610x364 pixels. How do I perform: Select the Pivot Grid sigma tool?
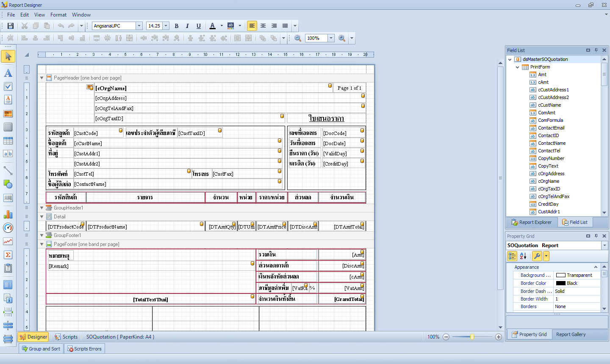[x=8, y=255]
